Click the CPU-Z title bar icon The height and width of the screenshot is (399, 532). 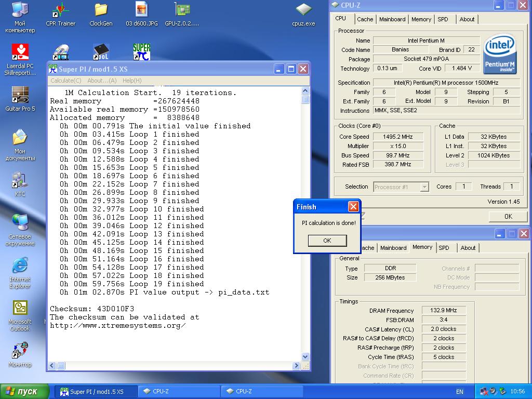click(335, 5)
